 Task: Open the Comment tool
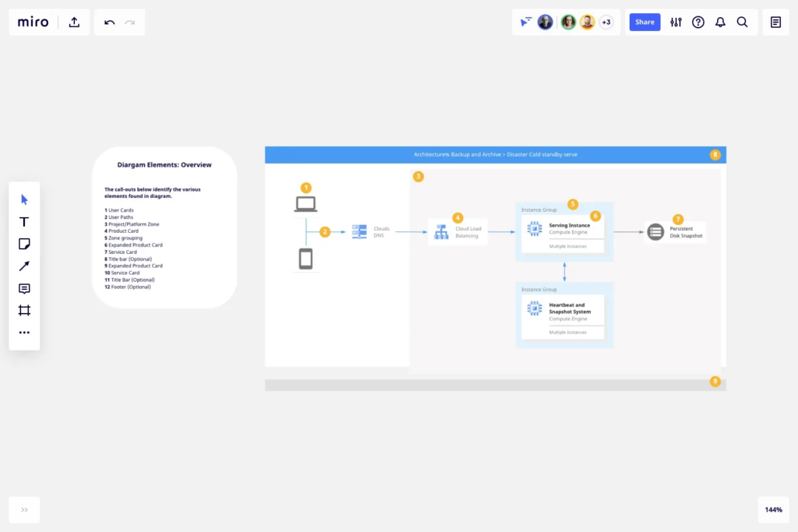tap(24, 288)
